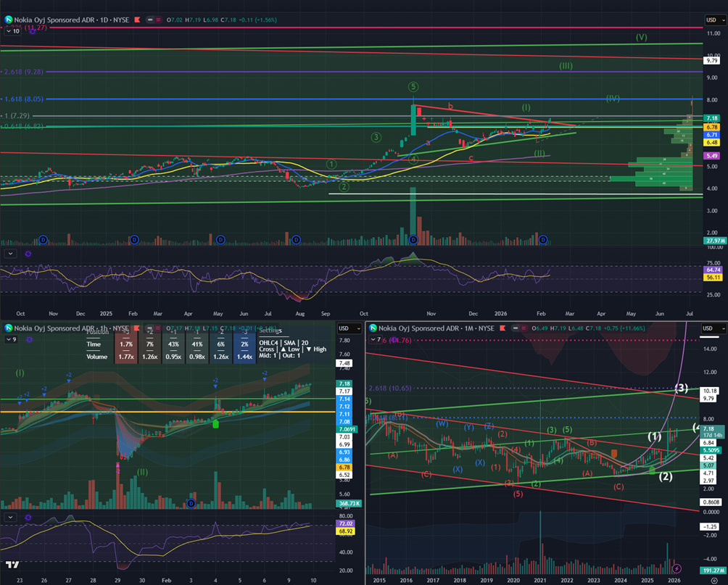Click the orange marker on the monthly chart

[x=613, y=453]
